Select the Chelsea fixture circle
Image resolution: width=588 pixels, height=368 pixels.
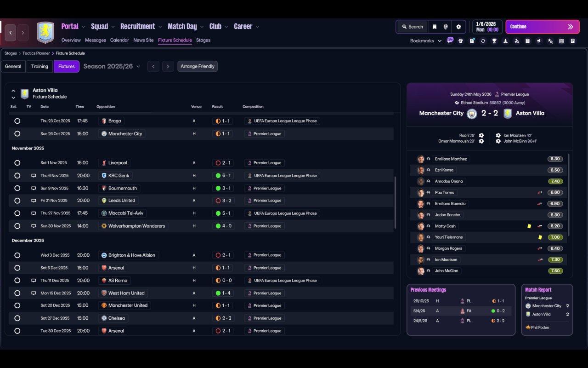click(17, 318)
